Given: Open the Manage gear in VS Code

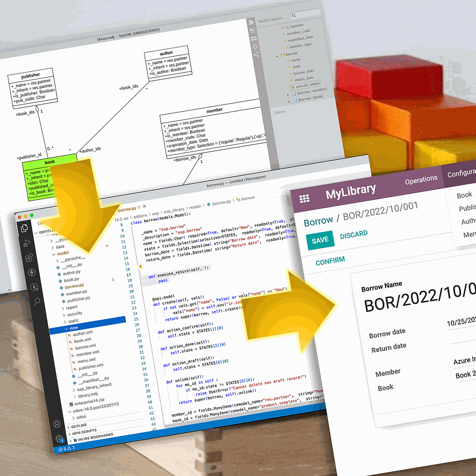Looking at the screenshot, I should point(59,439).
